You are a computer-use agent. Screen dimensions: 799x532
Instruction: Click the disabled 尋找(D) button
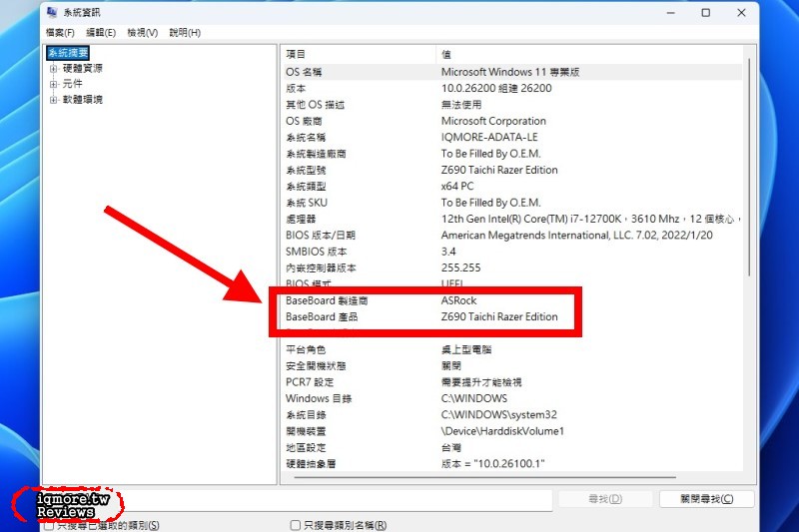(x=605, y=499)
